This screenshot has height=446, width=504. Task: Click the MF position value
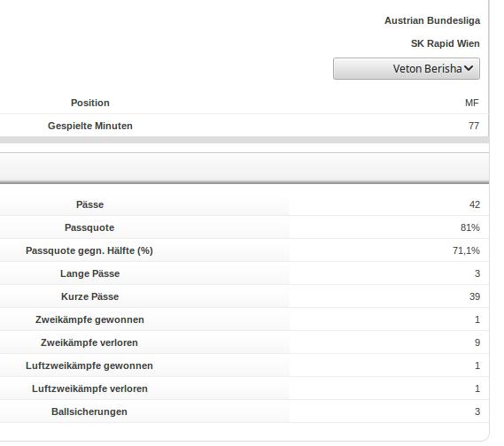pos(472,103)
